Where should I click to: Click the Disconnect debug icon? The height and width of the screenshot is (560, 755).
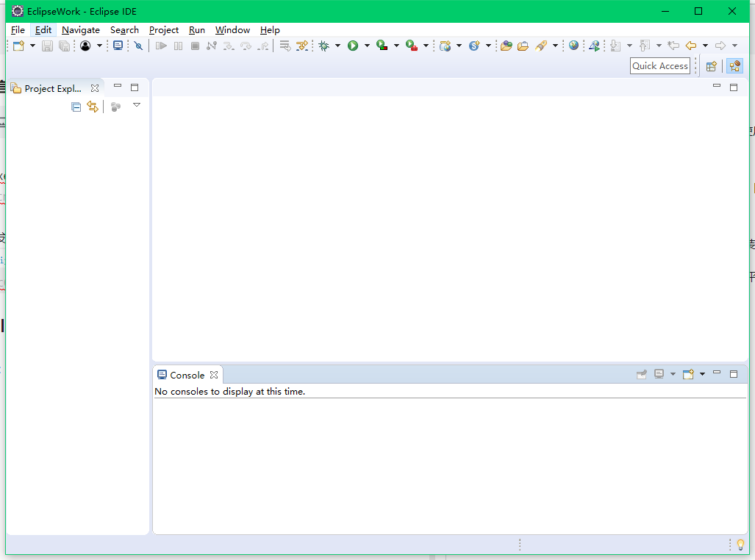[x=212, y=46]
